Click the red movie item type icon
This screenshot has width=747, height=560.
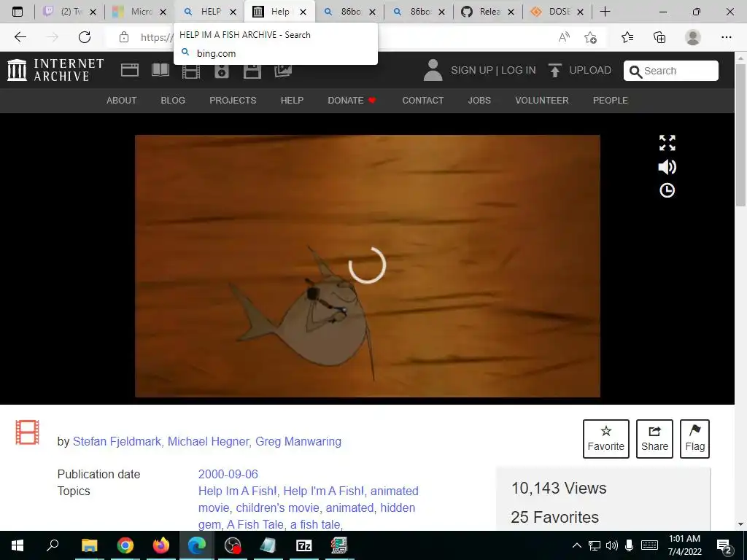click(x=27, y=432)
